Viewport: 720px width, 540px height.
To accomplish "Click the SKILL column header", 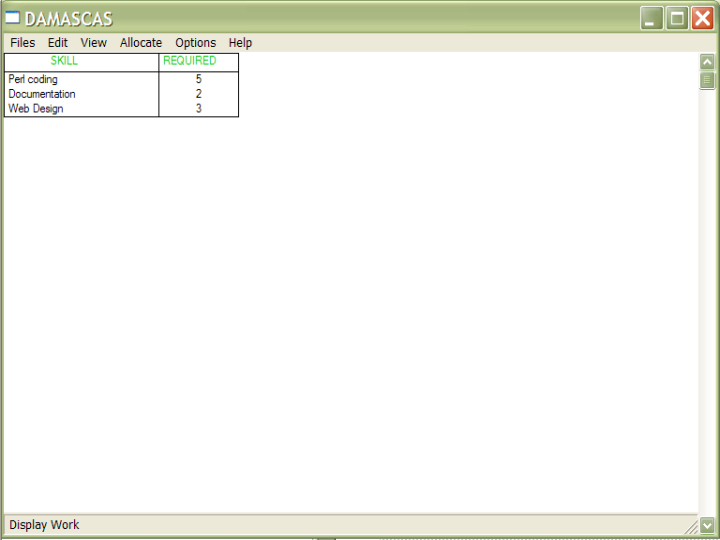I will click(64, 61).
